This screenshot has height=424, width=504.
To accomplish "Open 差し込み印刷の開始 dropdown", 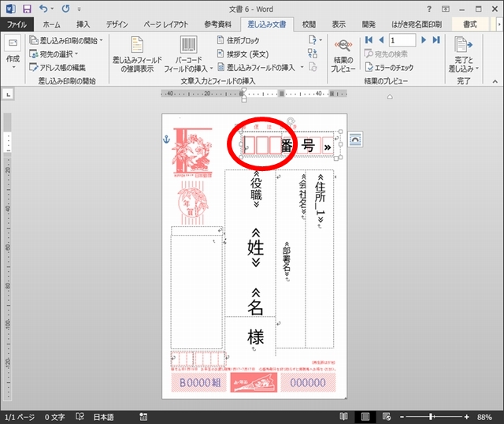I will coord(66,40).
